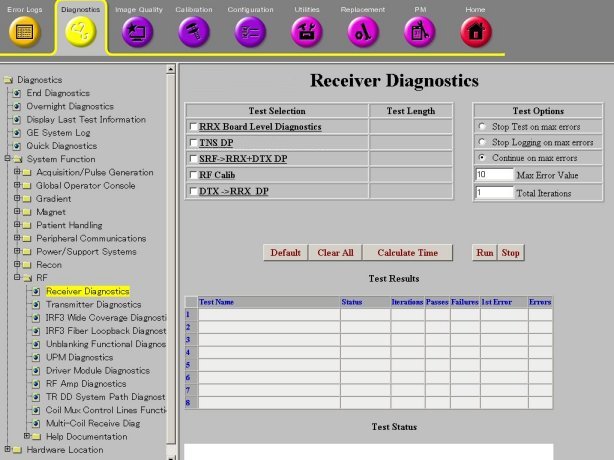Viewport: 614px width, 460px height.
Task: Click the Max Error Value field
Action: (494, 174)
